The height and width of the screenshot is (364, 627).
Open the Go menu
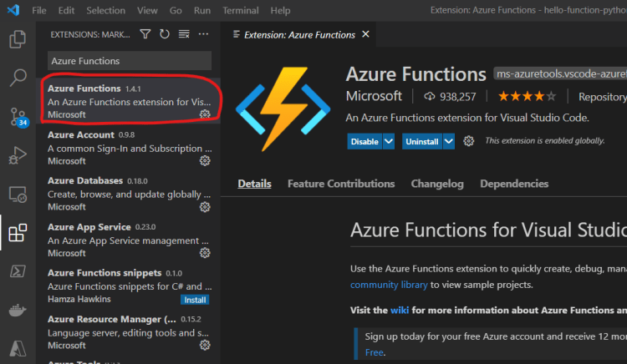click(x=176, y=10)
